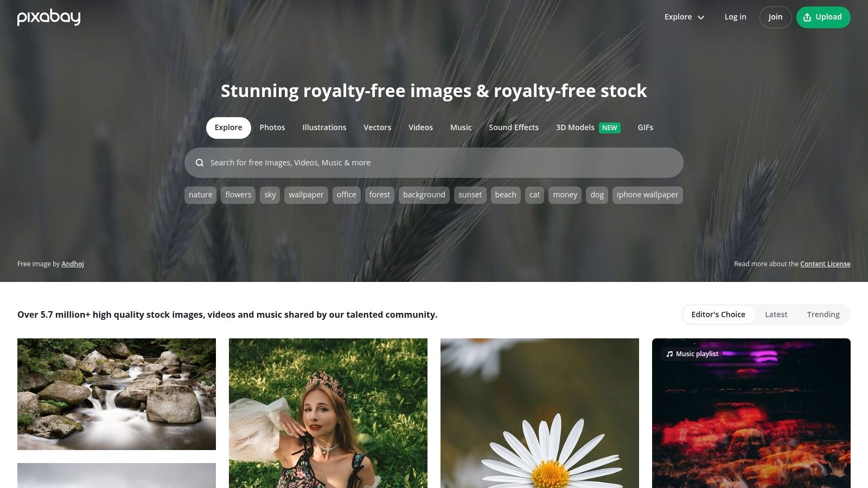Click the search input field

[434, 163]
